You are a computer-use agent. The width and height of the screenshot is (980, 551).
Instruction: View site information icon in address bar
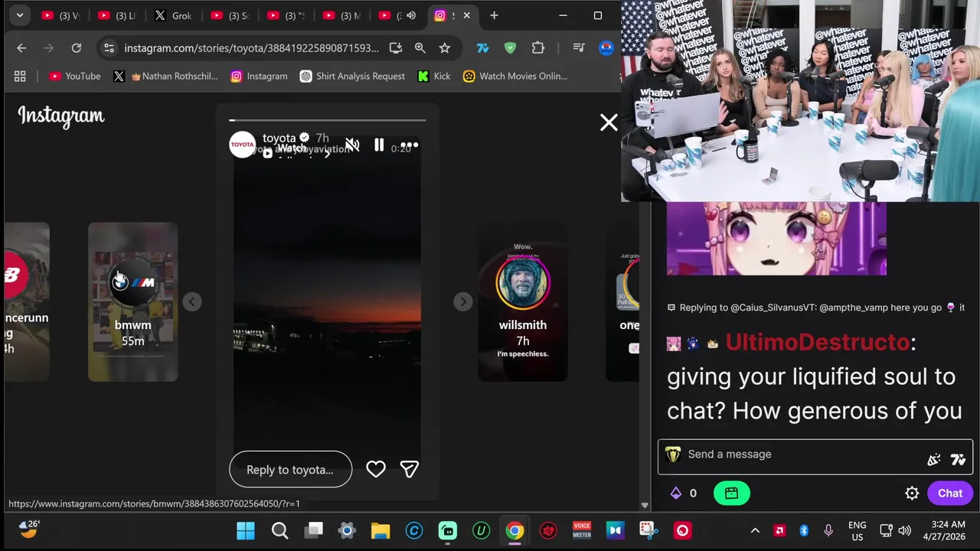[109, 48]
